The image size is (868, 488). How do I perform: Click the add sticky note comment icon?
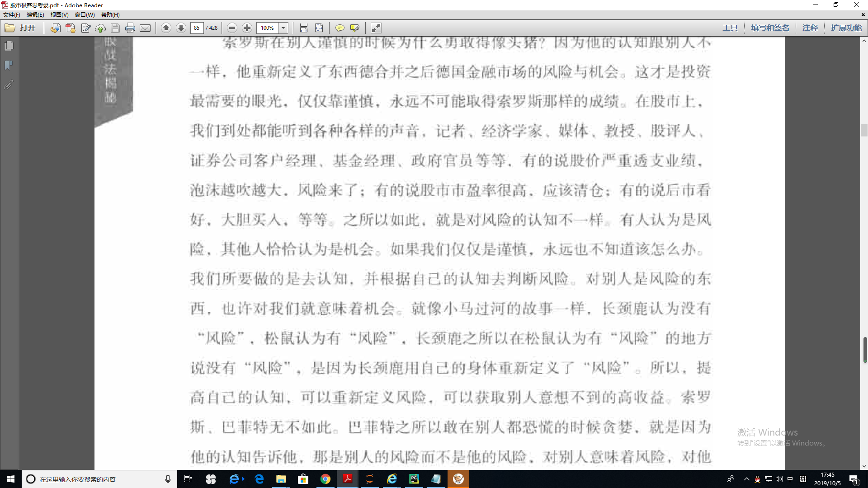pos(340,28)
